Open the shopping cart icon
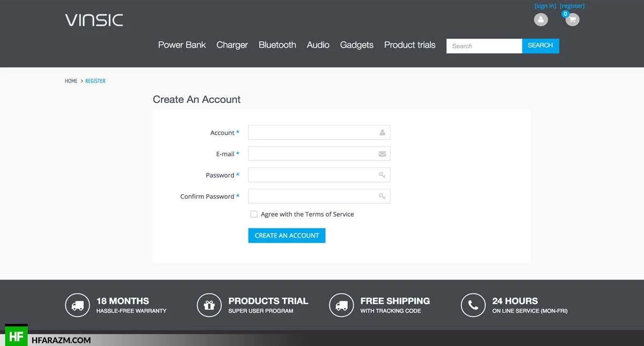The width and height of the screenshot is (644, 346). [573, 20]
